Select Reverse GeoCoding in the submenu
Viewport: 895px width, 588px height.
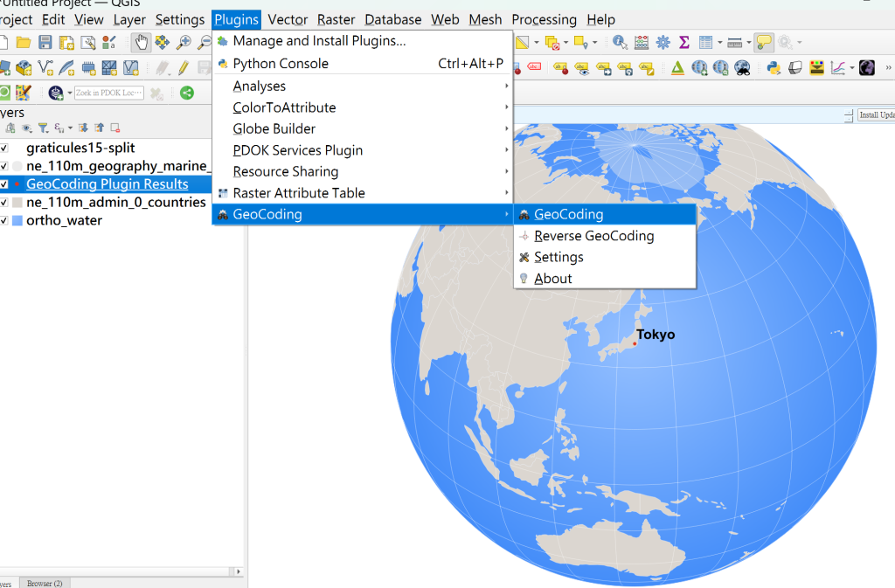click(x=605, y=236)
